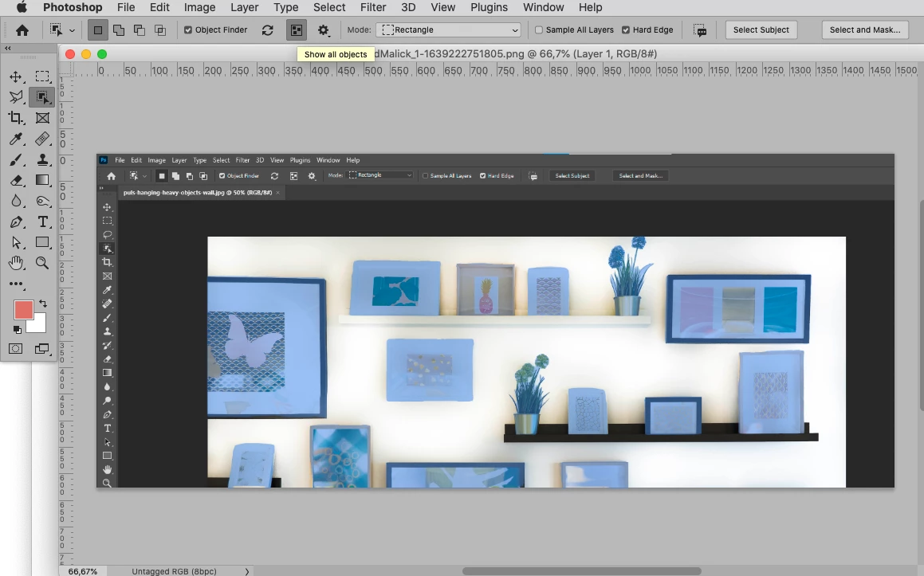Viewport: 924px width, 576px height.
Task: Select the Eraser tool
Action: coord(16,180)
